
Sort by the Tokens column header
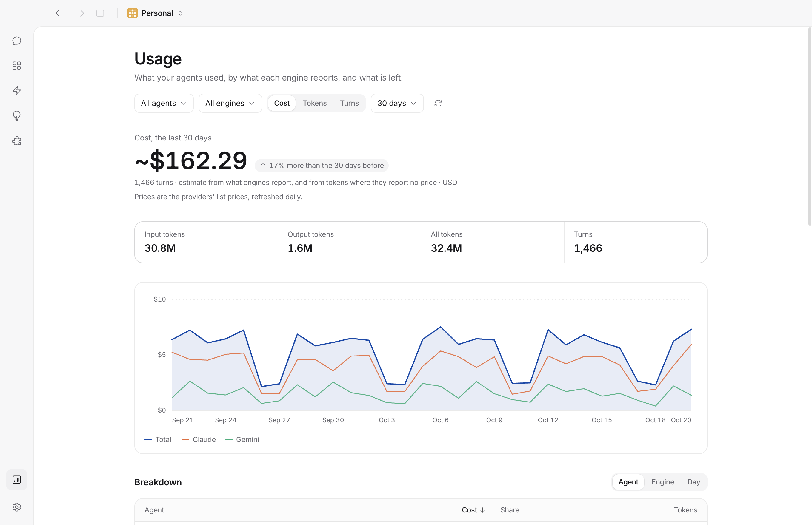pyautogui.click(x=685, y=510)
